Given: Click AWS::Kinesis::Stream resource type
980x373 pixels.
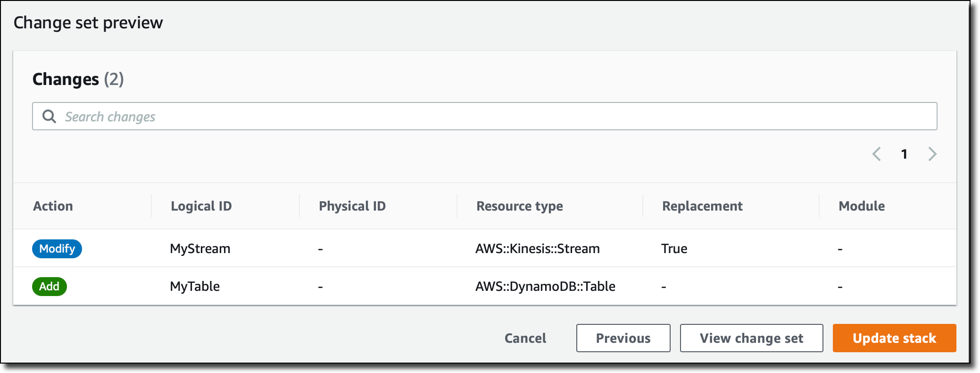Looking at the screenshot, I should click(x=538, y=249).
